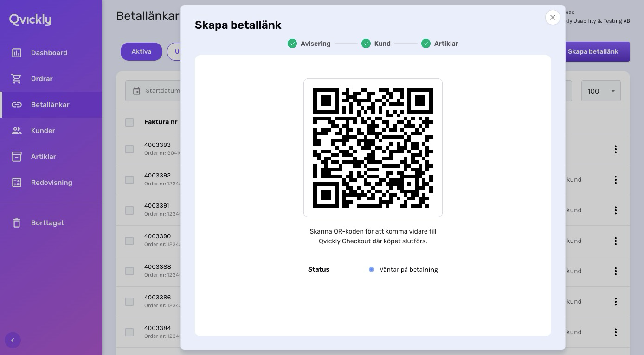Check the box for invoice 4003391
644x355 pixels.
(129, 210)
